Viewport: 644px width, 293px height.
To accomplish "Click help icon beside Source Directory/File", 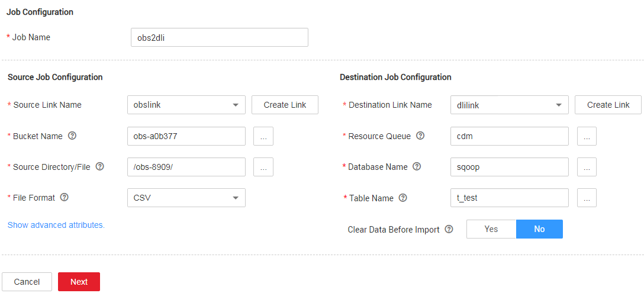I will point(100,167).
